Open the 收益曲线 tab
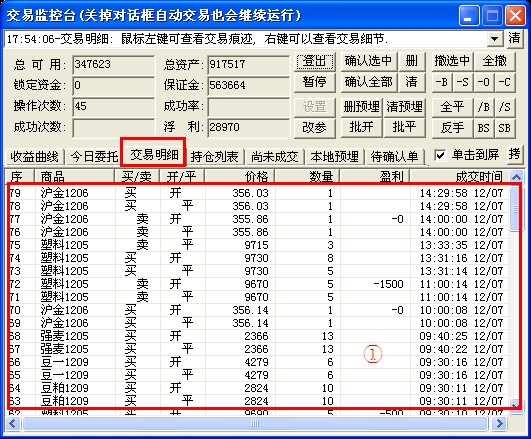Image resolution: width=531 pixels, height=439 pixels. click(35, 156)
